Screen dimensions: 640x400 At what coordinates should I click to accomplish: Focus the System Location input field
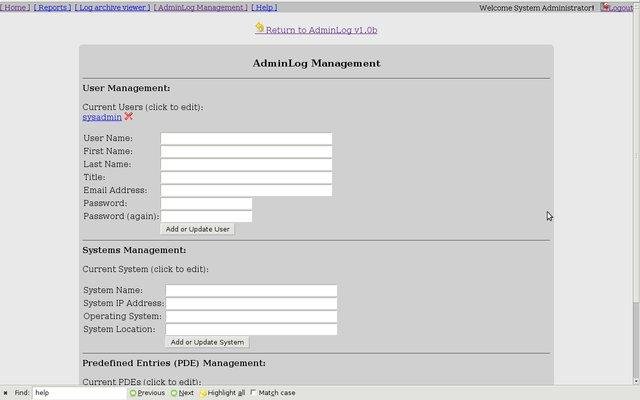pos(251,329)
